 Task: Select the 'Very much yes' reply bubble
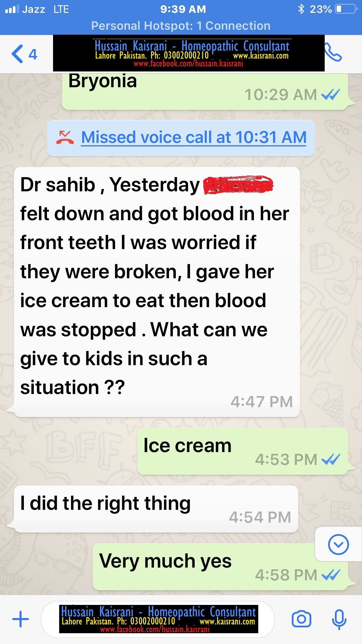coord(220,567)
